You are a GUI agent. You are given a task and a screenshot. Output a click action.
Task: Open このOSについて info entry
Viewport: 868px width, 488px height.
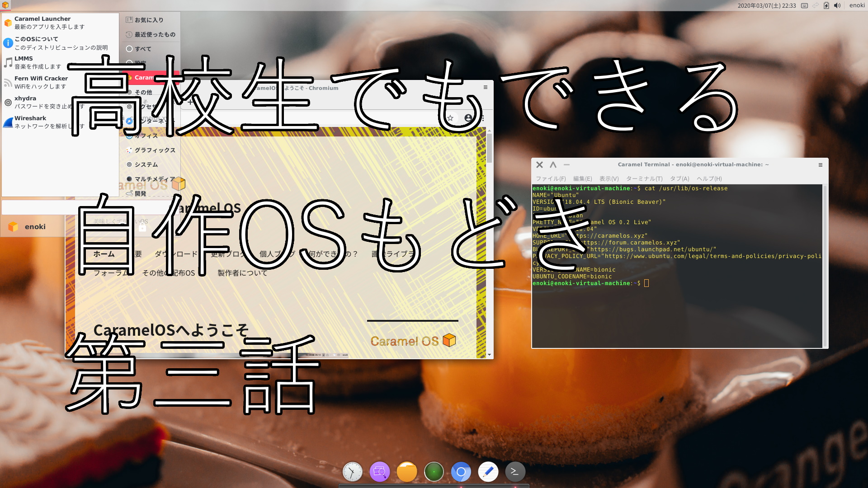tap(61, 43)
